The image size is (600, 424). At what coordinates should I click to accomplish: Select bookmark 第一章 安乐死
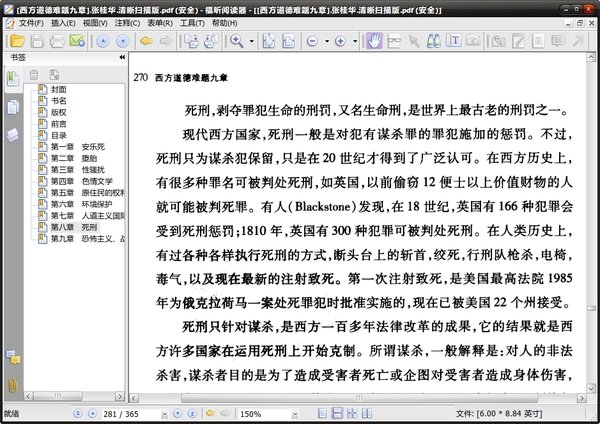[74, 146]
